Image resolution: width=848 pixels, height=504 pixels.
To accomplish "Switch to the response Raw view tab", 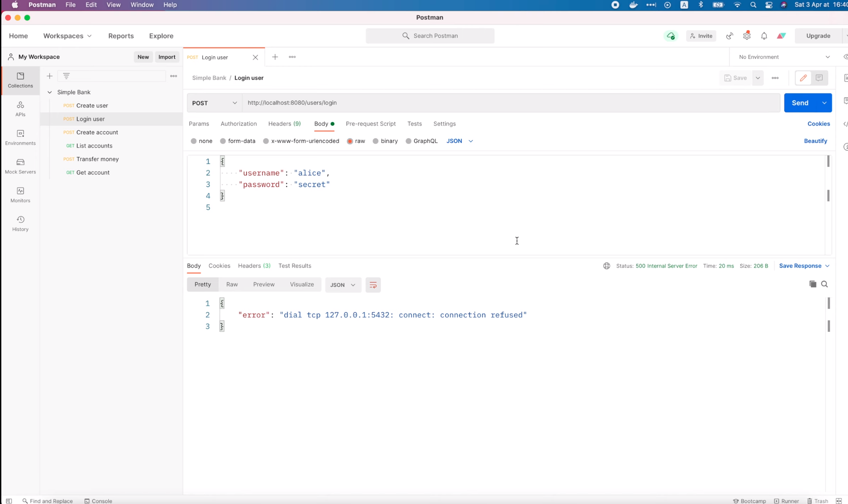I will point(232,284).
